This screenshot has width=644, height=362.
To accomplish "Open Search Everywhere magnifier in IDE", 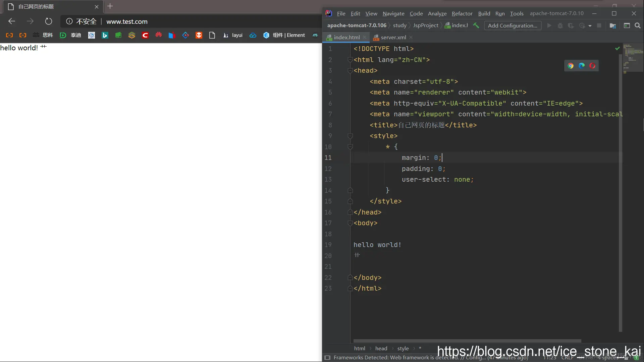I will [638, 25].
